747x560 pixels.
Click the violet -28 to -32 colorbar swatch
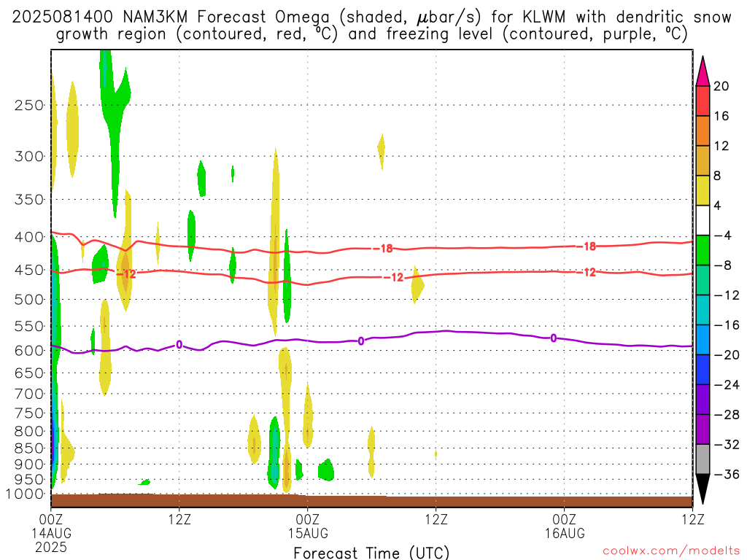703,429
